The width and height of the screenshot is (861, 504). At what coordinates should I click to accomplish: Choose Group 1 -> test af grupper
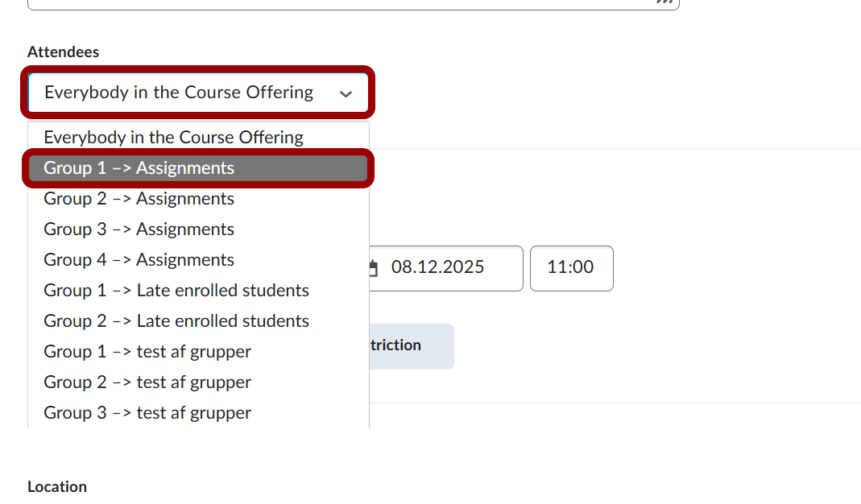(147, 352)
